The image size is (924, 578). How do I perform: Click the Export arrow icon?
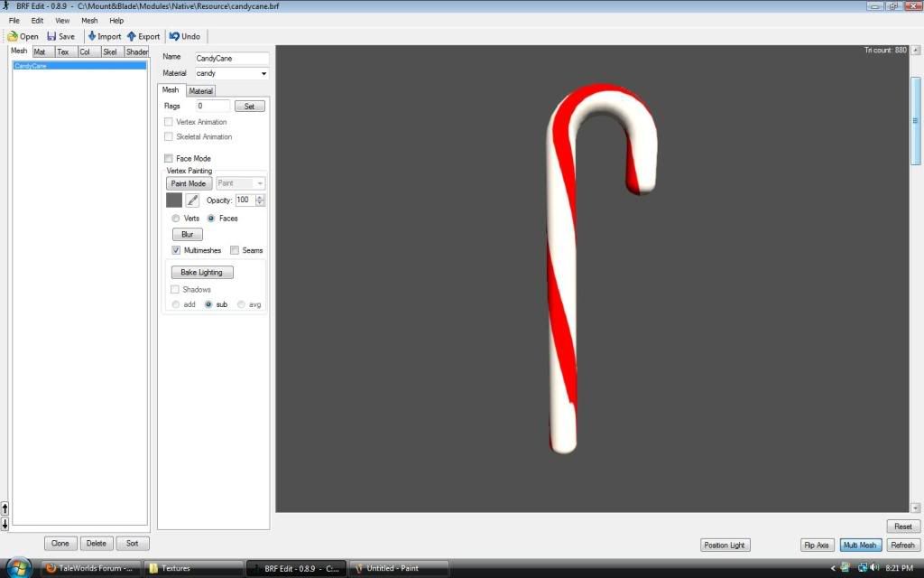(132, 36)
